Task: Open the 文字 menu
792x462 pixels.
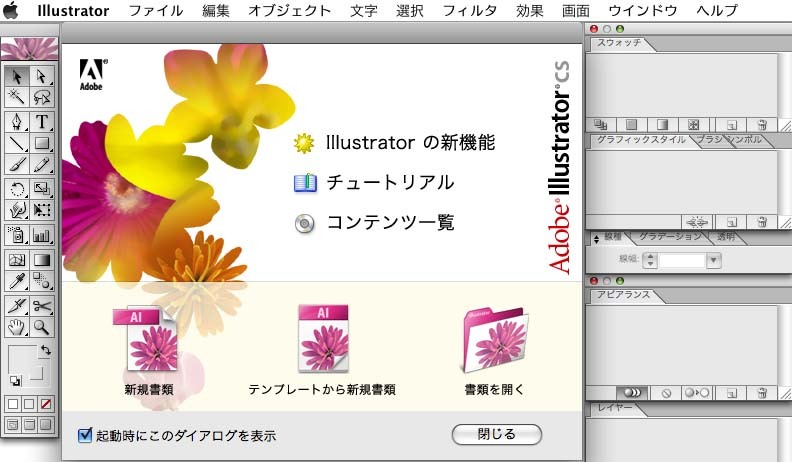Action: click(364, 10)
